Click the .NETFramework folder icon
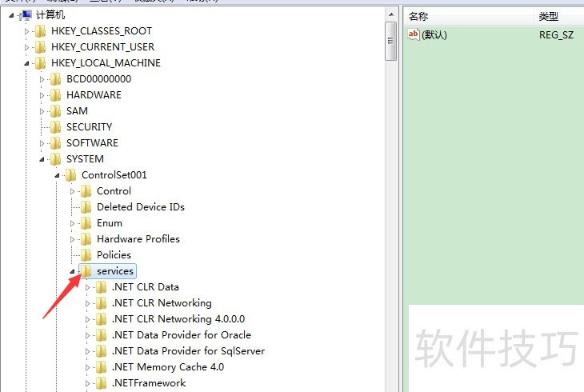 [101, 383]
